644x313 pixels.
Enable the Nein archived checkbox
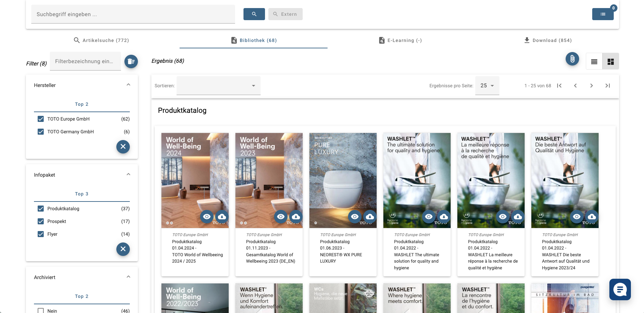(x=41, y=311)
